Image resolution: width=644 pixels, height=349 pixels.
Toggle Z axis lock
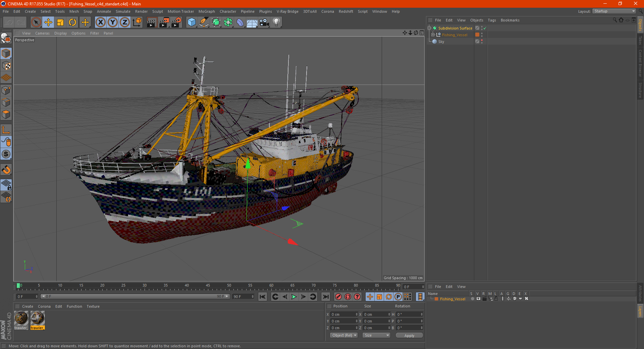[x=125, y=22]
